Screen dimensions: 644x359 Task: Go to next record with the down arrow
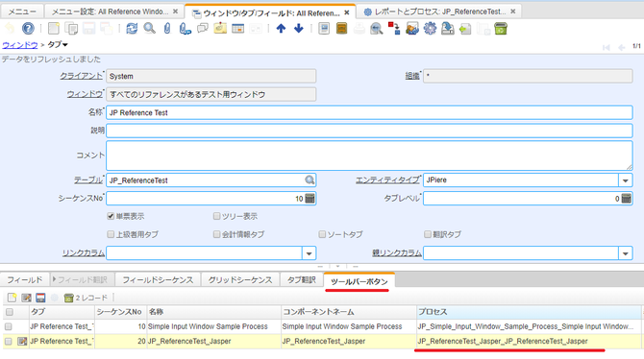[x=299, y=28]
